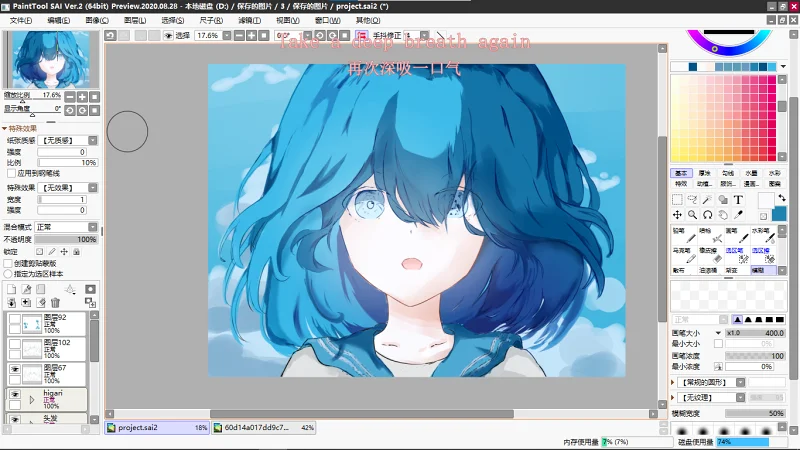
Task: Click the 不透明度 opacity slider
Action: pos(65,239)
